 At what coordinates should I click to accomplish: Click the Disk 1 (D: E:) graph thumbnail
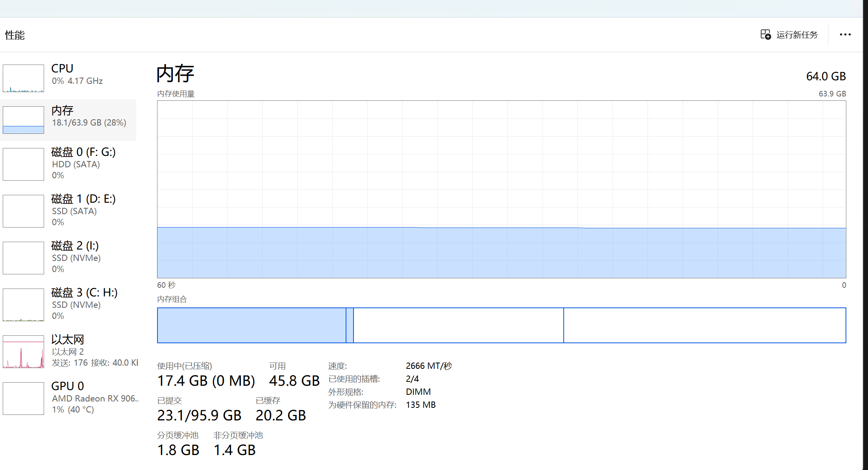coord(23,211)
